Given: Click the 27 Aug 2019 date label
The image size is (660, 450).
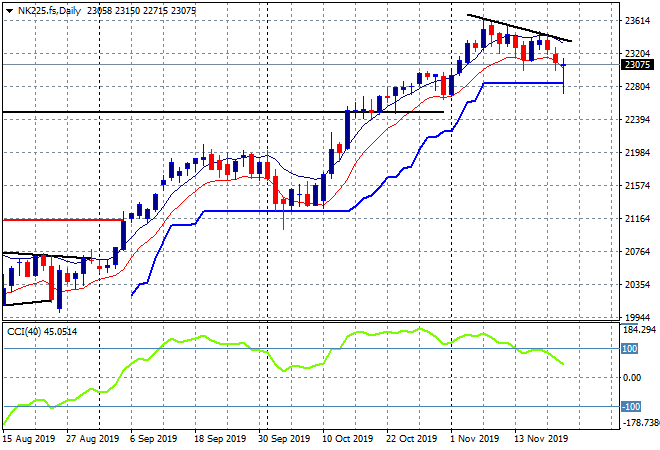Looking at the screenshot, I should tap(93, 439).
